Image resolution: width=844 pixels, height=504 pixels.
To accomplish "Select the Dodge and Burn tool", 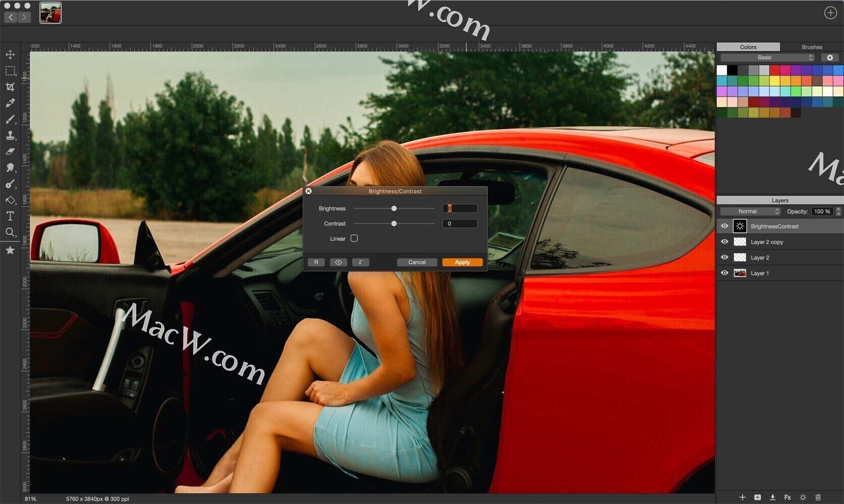I will point(10,184).
